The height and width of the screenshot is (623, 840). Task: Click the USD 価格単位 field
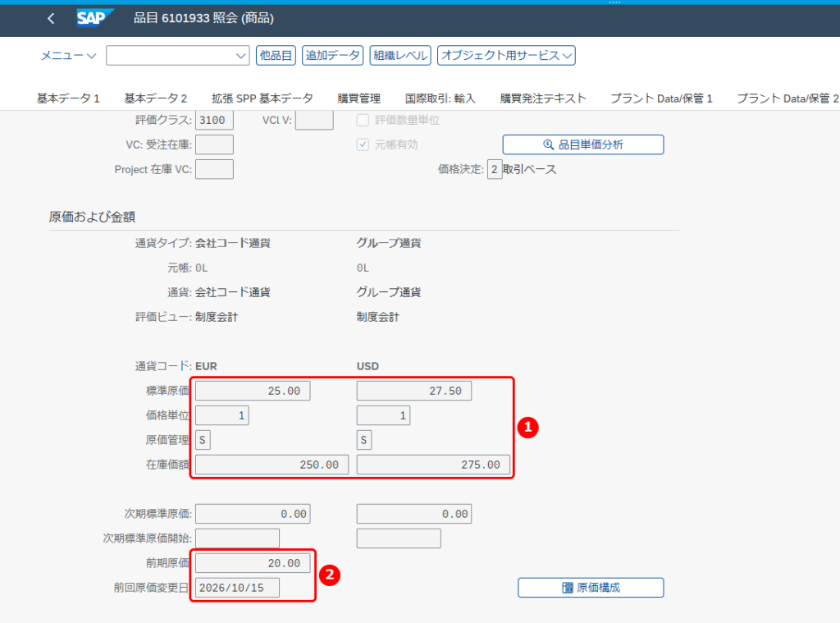384,415
